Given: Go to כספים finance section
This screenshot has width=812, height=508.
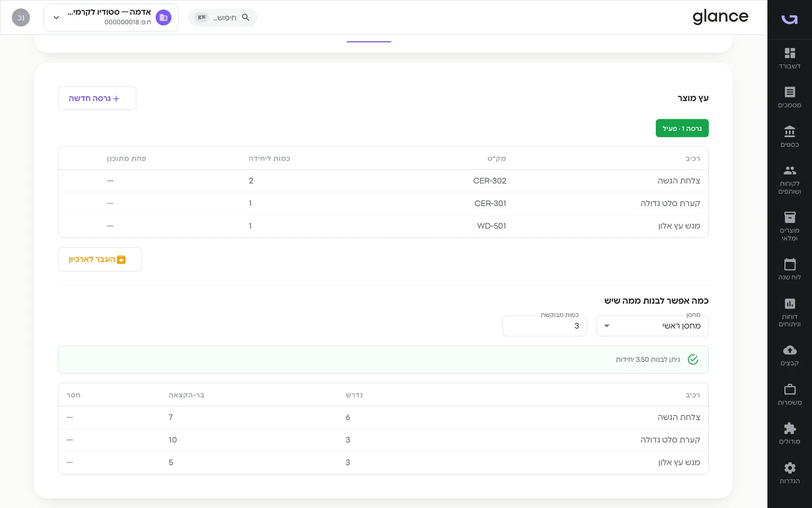Looking at the screenshot, I should (790, 137).
